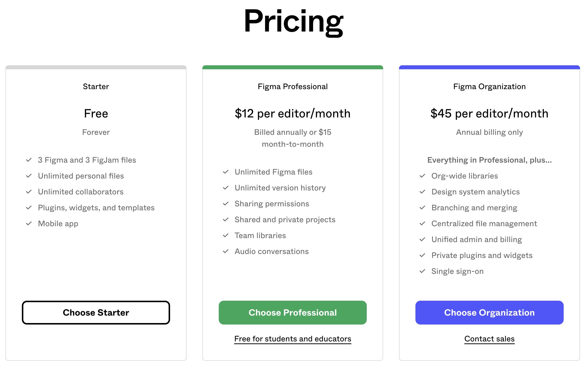The image size is (588, 365).
Task: Open Free for students and educators link
Action: click(293, 339)
